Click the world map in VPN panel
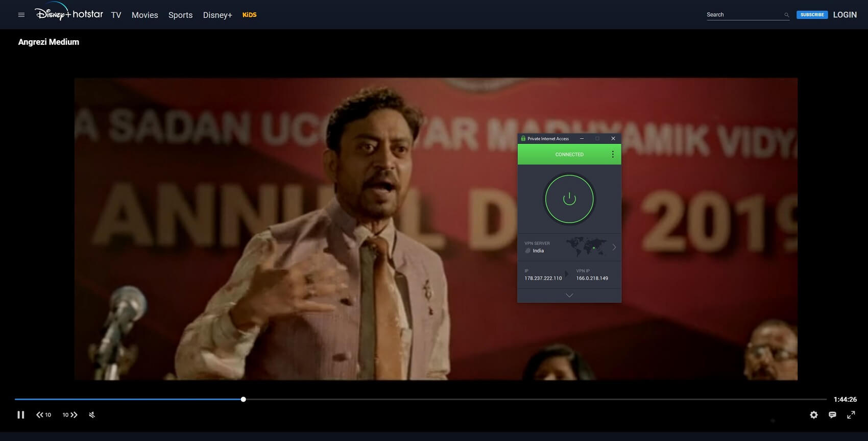The height and width of the screenshot is (441, 868). coord(586,247)
